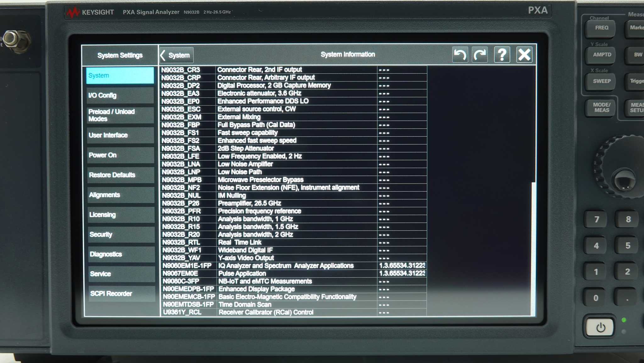Image resolution: width=644 pixels, height=363 pixels.
Task: Select row N9032B_FS1
Action: pos(293,133)
